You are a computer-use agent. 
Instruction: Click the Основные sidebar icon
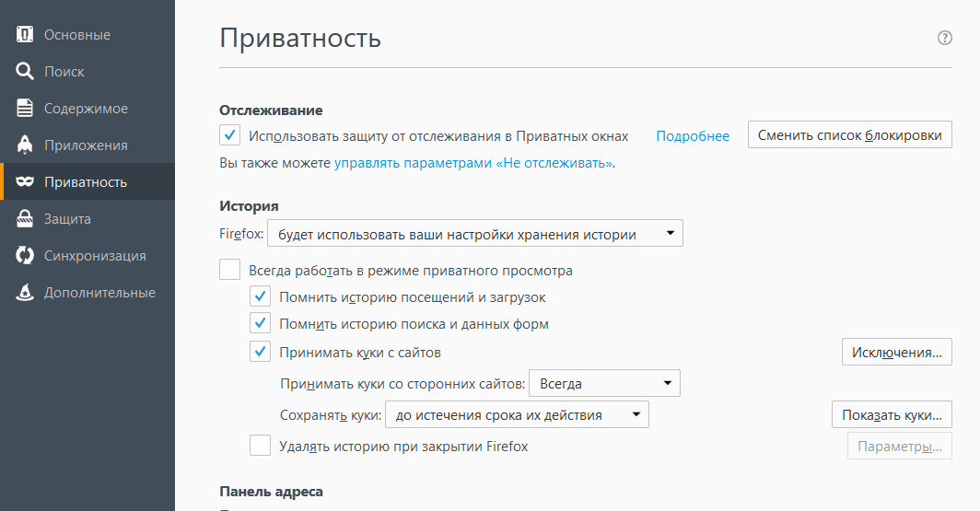[24, 34]
